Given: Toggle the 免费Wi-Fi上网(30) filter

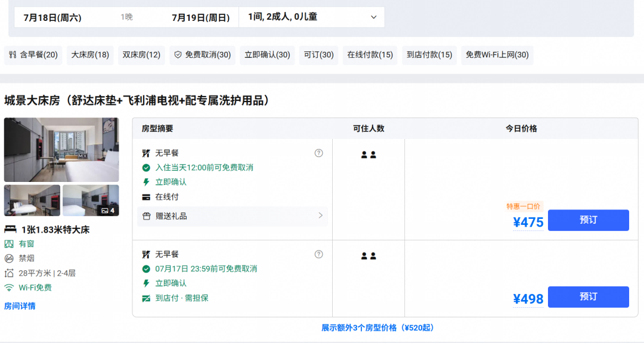Looking at the screenshot, I should (x=497, y=55).
